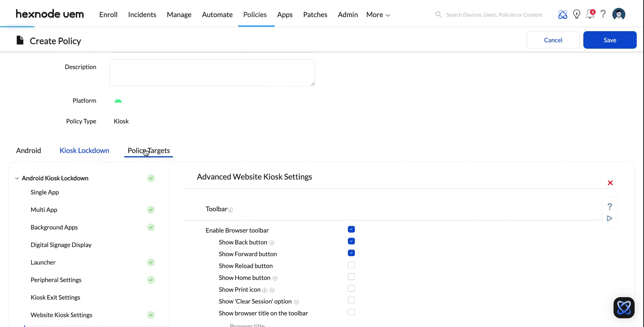Image resolution: width=644 pixels, height=327 pixels.
Task: Expand Show Home button options
Action: (x=275, y=278)
